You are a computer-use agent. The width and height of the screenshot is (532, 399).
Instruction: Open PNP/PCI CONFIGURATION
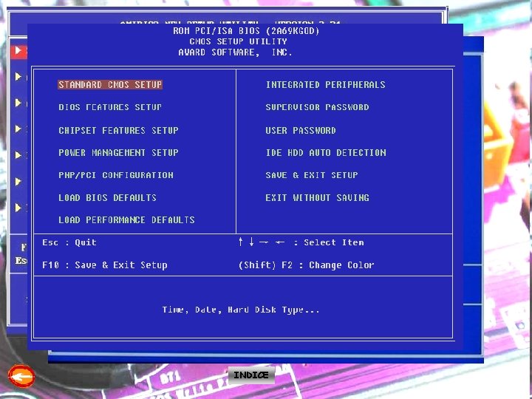tap(116, 175)
